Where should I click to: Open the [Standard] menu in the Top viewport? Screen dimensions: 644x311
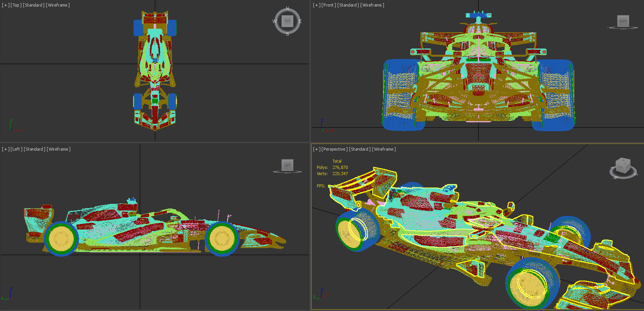click(x=34, y=5)
